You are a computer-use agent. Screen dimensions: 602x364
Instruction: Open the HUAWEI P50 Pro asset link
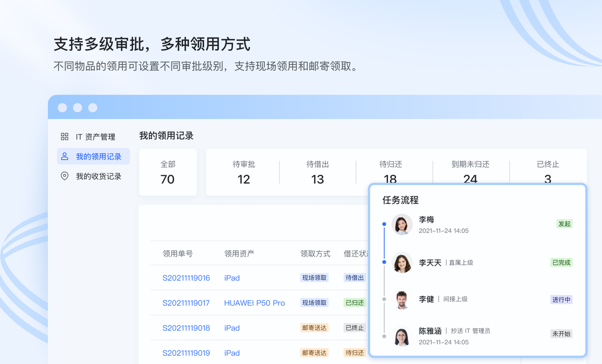coord(254,303)
